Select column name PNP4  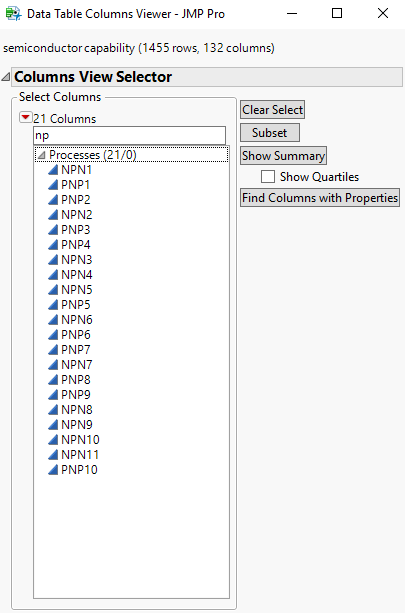tap(75, 245)
